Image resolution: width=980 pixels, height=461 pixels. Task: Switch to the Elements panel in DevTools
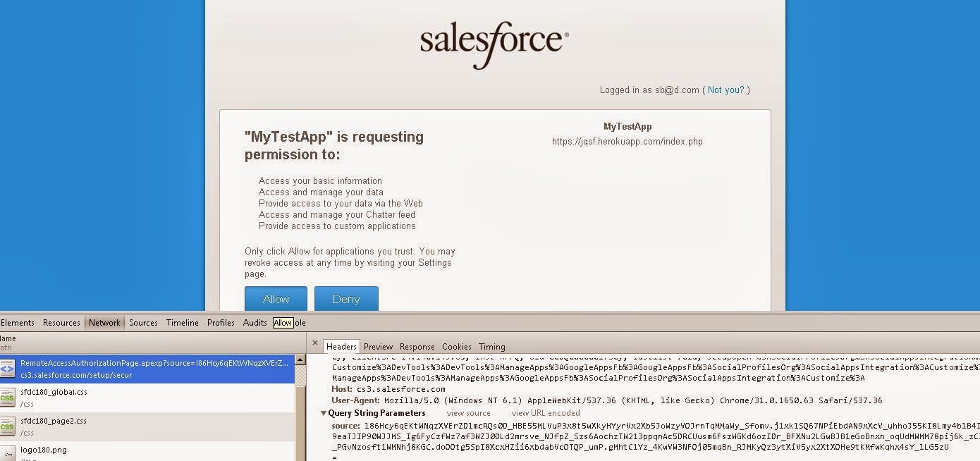click(17, 323)
